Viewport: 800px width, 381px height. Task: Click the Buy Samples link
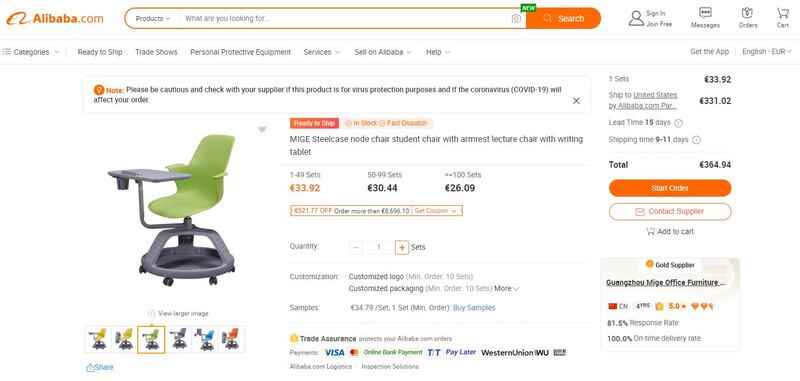pos(474,308)
